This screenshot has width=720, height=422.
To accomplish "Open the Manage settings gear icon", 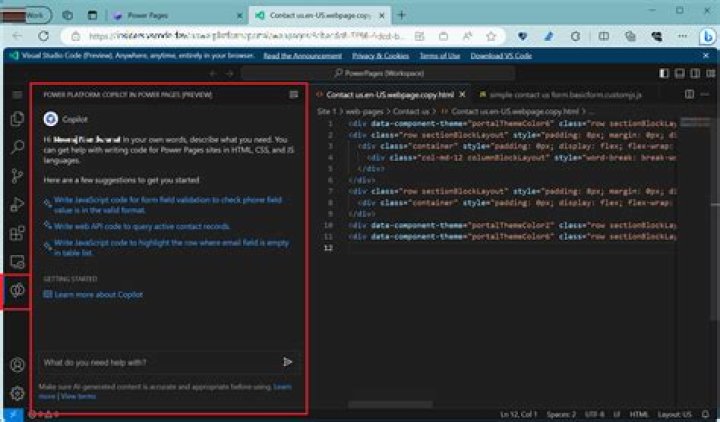I will [17, 393].
